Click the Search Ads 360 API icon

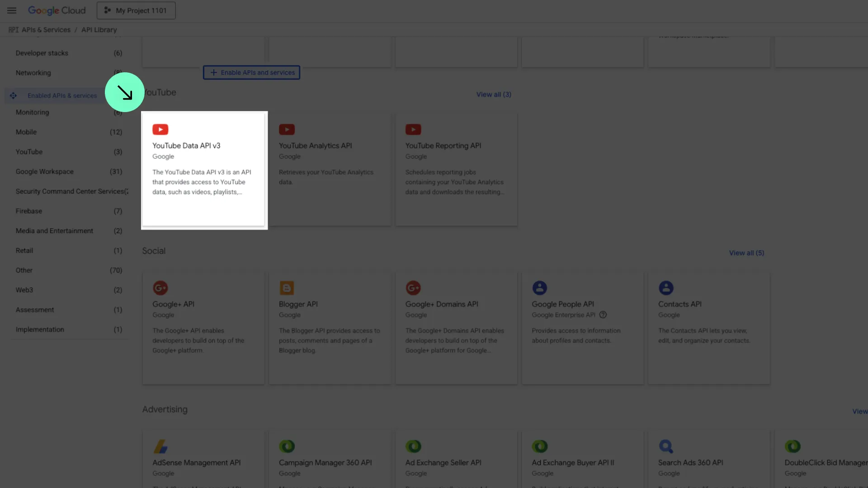point(666,446)
